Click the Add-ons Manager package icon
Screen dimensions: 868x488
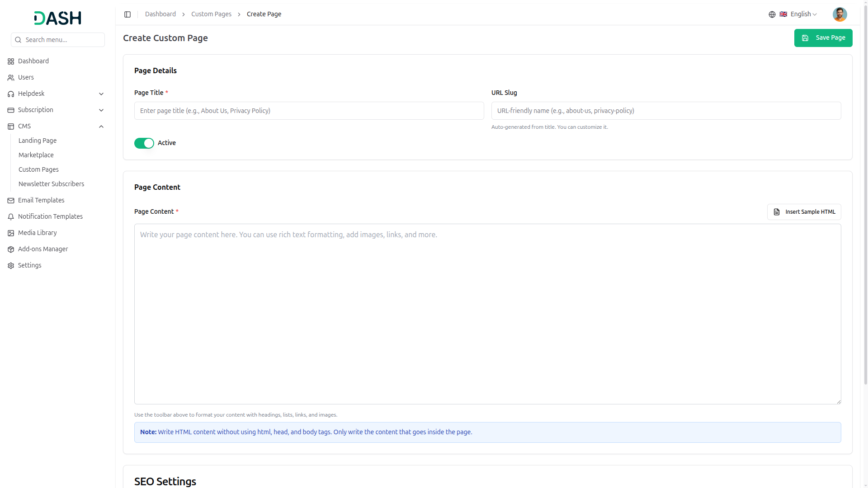pos(11,249)
